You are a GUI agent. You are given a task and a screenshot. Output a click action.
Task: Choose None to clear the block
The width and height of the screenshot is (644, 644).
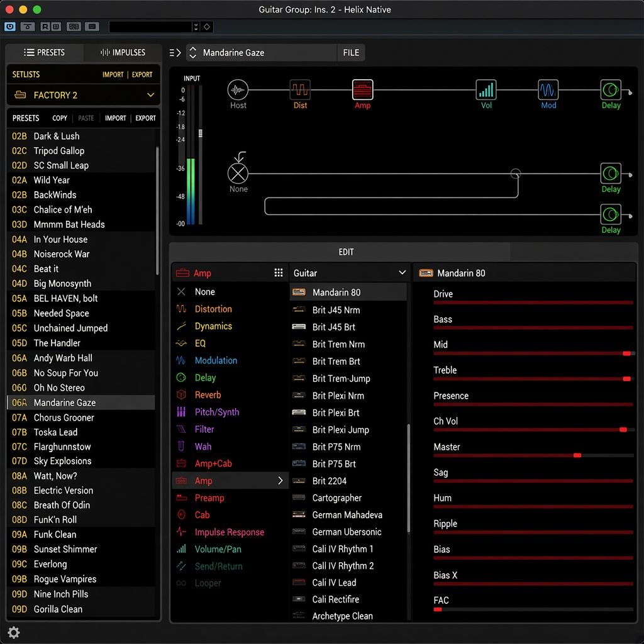click(230, 292)
